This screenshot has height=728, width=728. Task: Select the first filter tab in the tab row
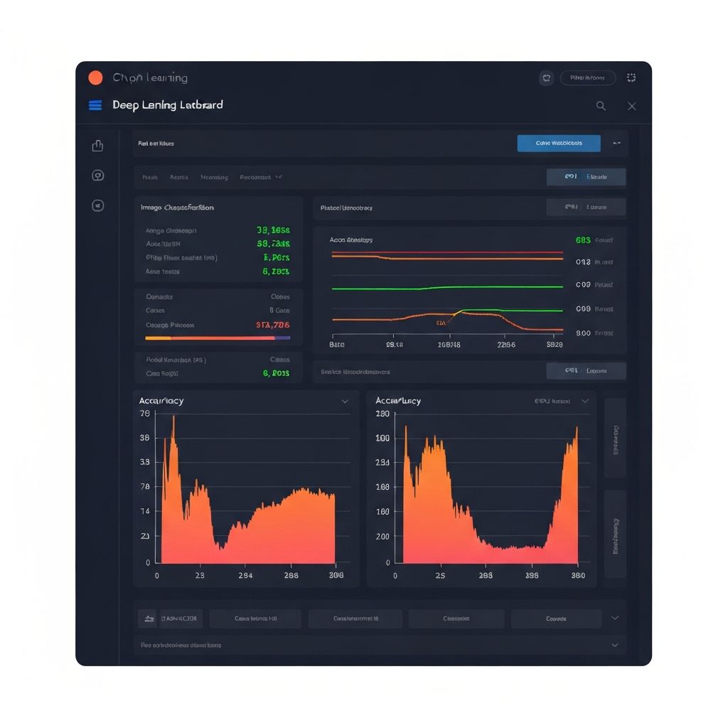tap(150, 177)
